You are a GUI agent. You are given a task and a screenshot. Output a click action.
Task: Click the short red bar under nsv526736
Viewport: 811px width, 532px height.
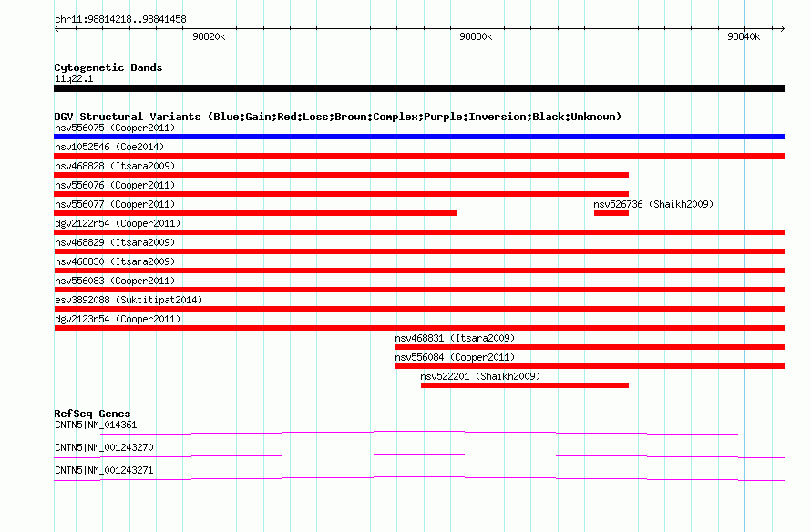click(611, 213)
